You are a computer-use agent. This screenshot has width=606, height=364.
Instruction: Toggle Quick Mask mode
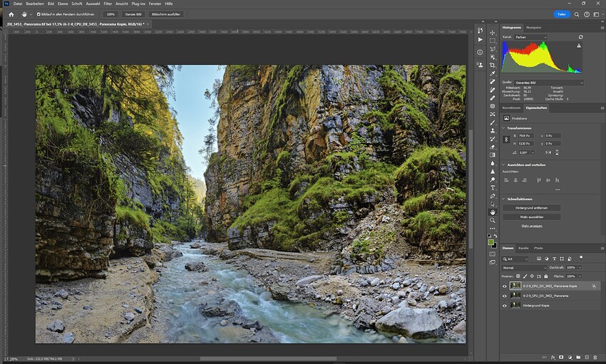coord(493,254)
